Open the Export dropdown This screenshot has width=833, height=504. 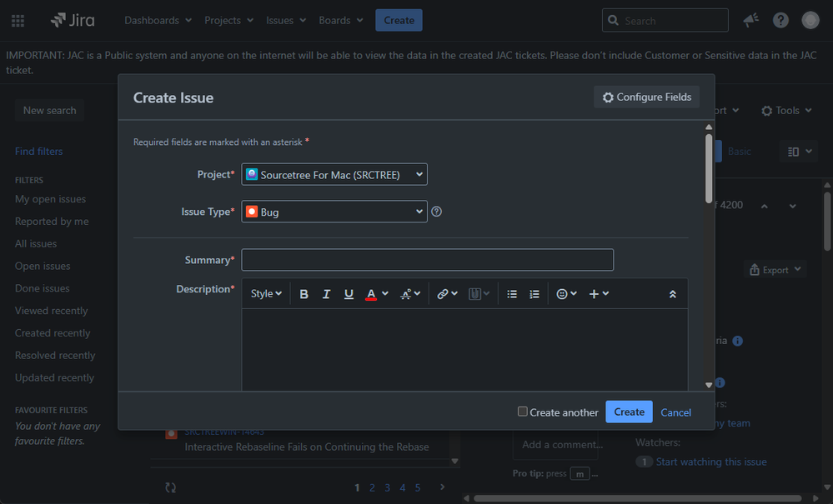(x=775, y=270)
